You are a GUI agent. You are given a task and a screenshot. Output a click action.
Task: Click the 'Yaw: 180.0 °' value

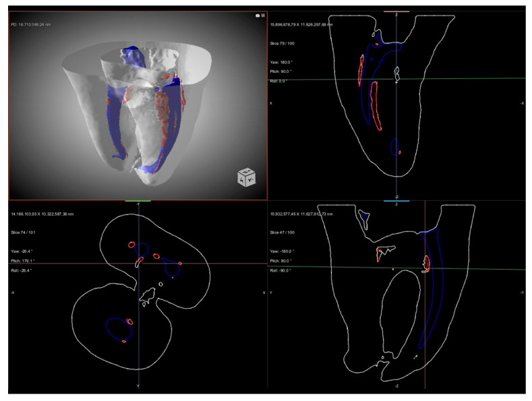coord(281,63)
